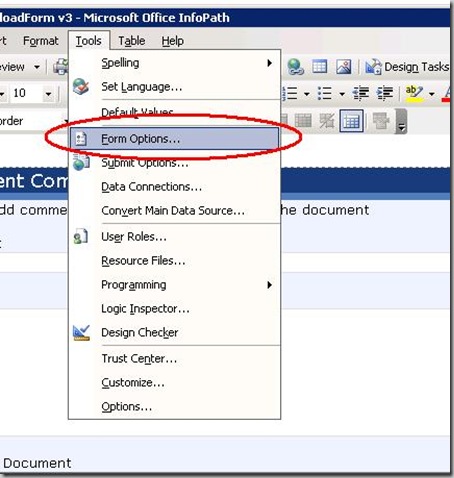Click the Insert Hyperlink globe icon
The image size is (454, 478).
point(295,67)
